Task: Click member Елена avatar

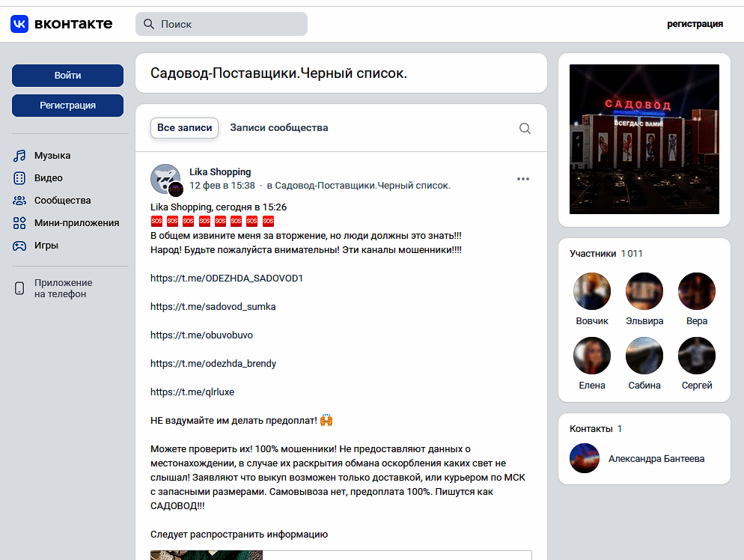Action: [592, 356]
